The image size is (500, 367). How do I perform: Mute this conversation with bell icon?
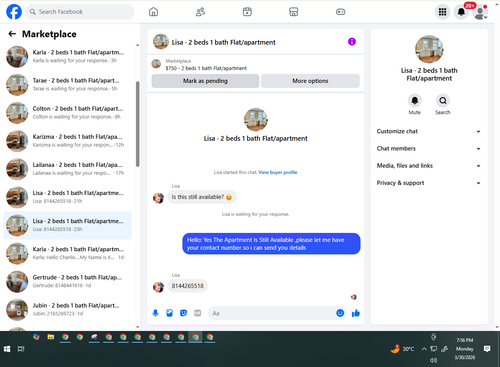[x=415, y=100]
